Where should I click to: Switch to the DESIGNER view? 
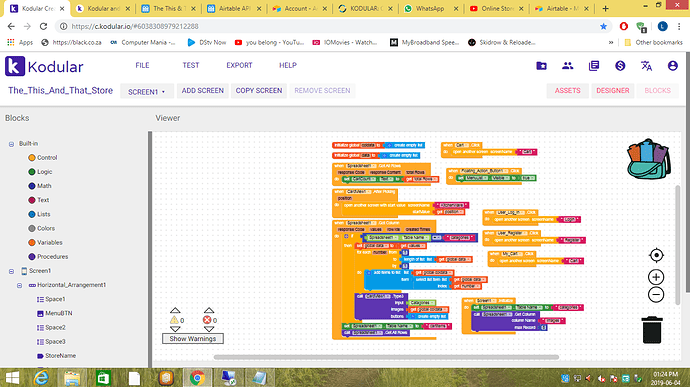click(x=613, y=90)
